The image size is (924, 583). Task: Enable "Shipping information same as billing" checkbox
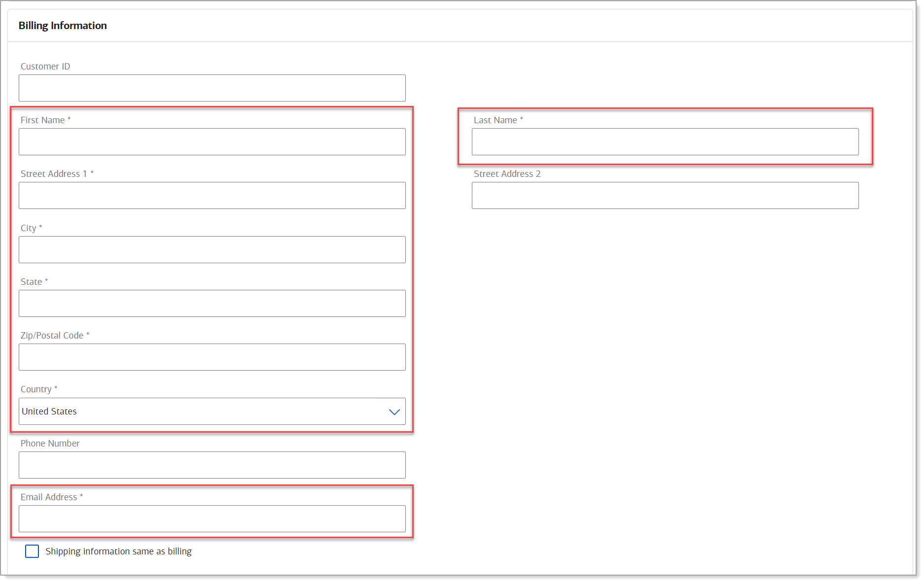pyautogui.click(x=32, y=551)
